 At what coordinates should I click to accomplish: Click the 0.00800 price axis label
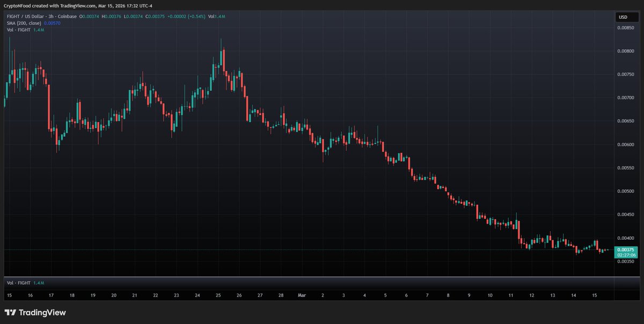pyautogui.click(x=626, y=51)
